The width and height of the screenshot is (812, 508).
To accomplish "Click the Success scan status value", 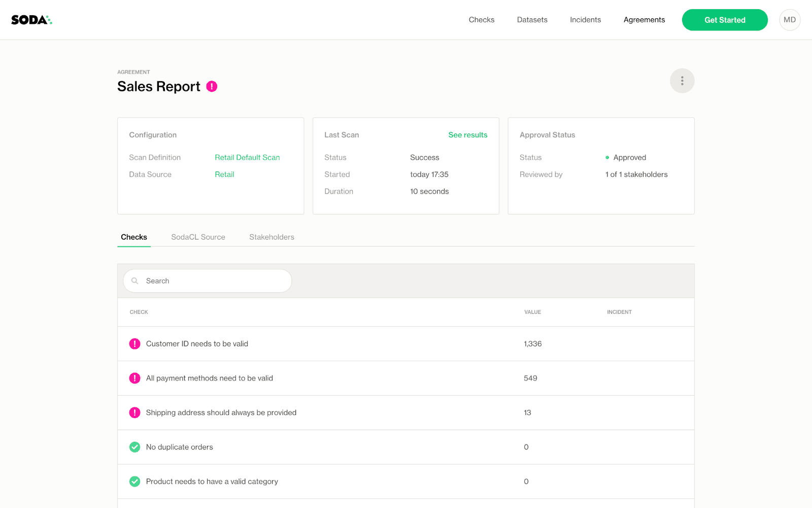I will click(425, 157).
